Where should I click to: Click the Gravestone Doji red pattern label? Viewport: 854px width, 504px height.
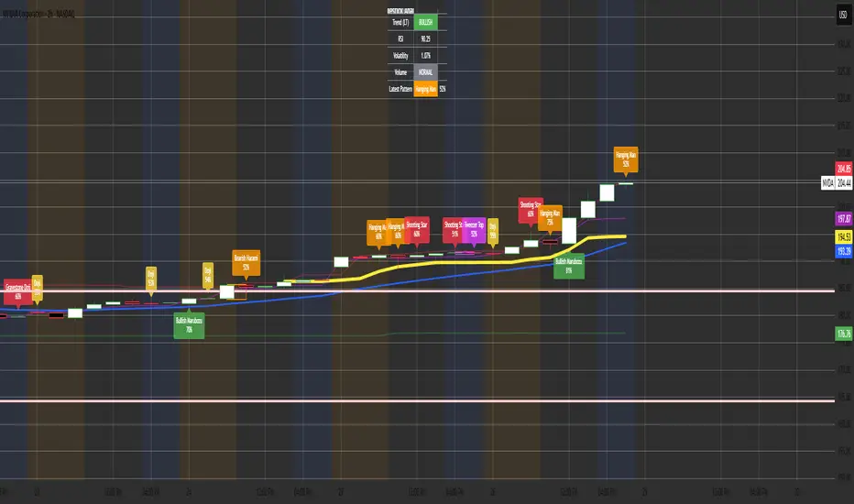tap(17, 292)
